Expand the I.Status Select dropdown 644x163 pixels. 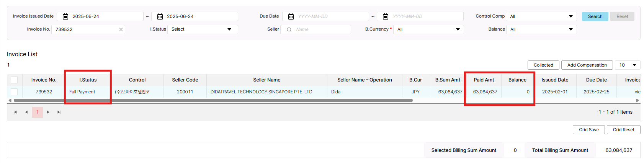coord(202,29)
